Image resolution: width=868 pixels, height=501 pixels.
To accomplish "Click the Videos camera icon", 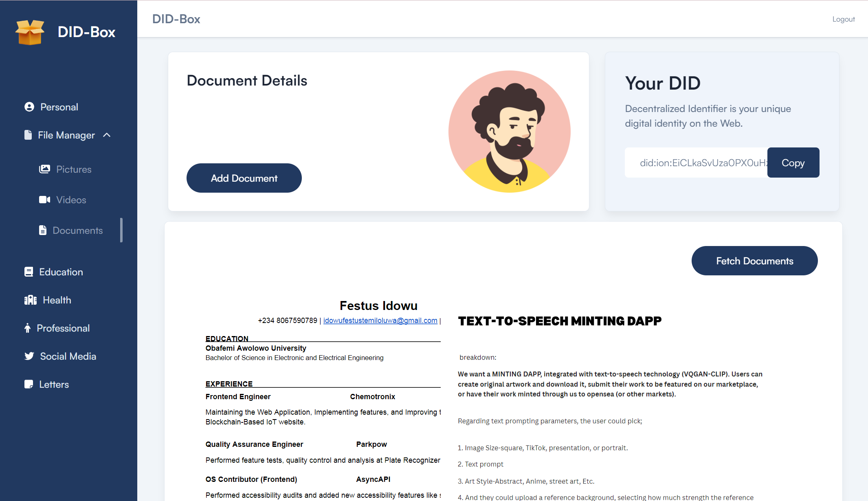I will coord(44,200).
